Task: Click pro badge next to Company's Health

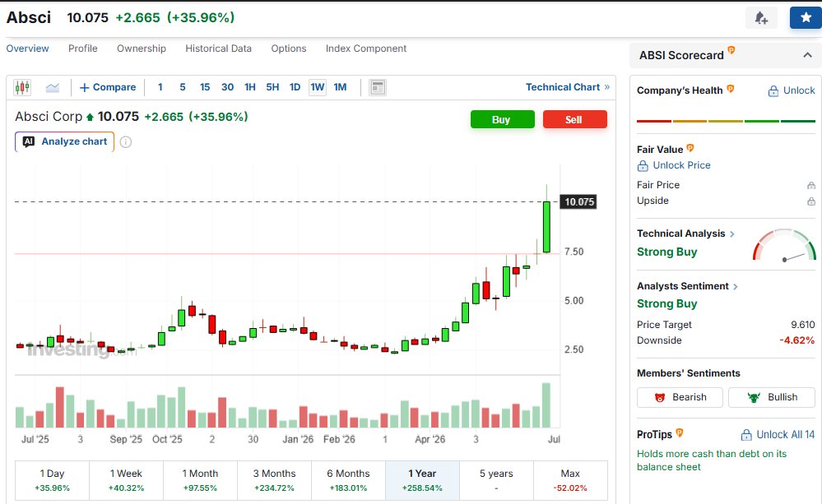Action: [731, 89]
